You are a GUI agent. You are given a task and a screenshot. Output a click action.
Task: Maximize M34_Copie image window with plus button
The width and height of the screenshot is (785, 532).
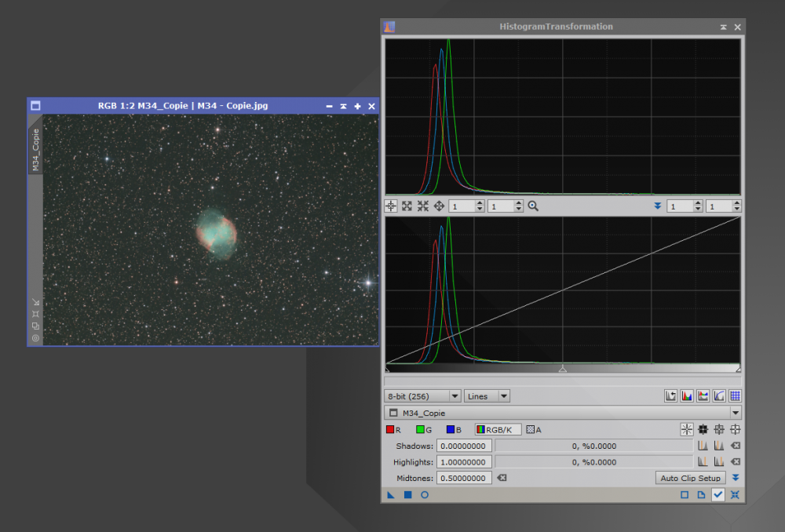point(357,106)
